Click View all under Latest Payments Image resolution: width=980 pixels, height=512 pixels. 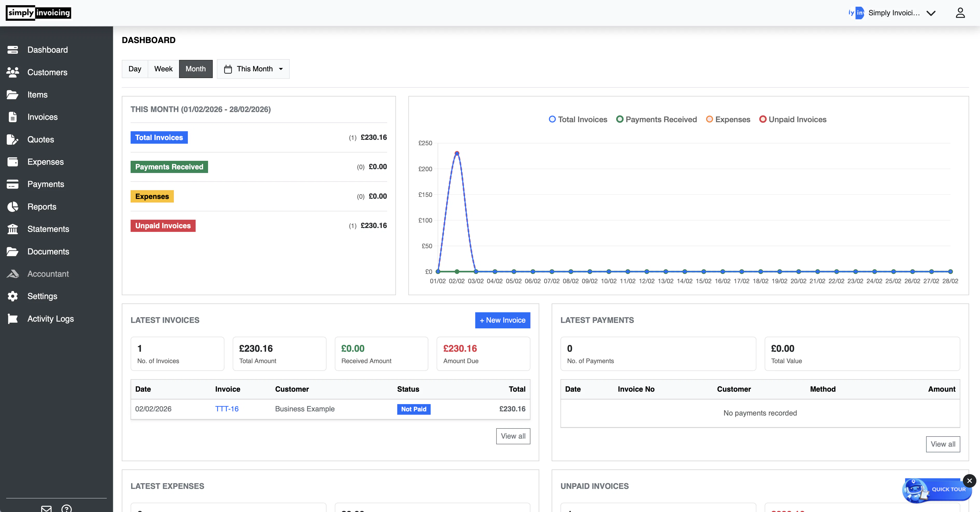tap(943, 444)
